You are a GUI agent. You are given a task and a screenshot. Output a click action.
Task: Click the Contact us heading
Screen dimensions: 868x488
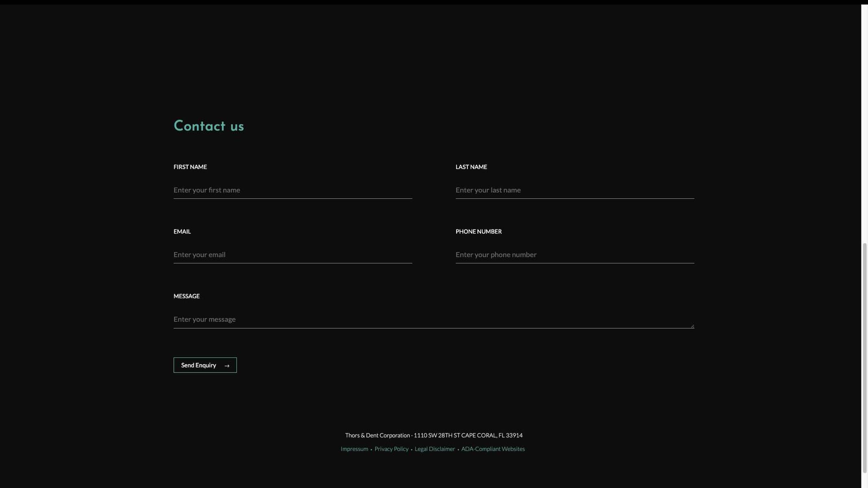tap(209, 126)
